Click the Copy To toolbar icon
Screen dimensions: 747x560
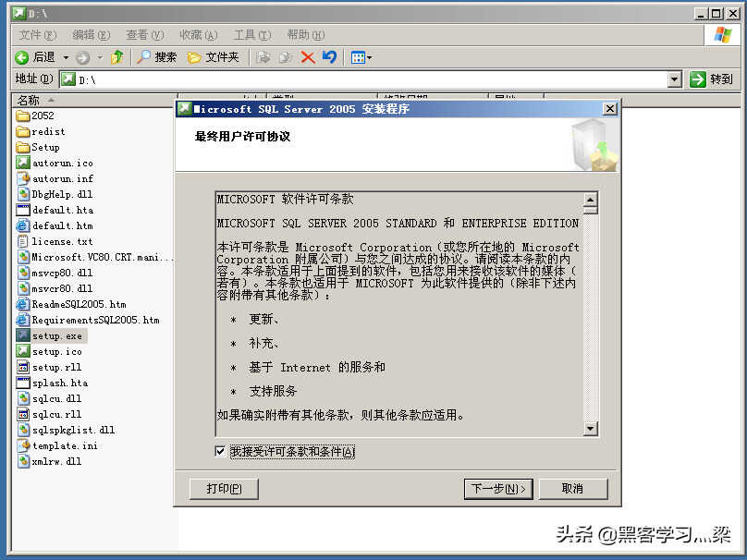coord(286,57)
